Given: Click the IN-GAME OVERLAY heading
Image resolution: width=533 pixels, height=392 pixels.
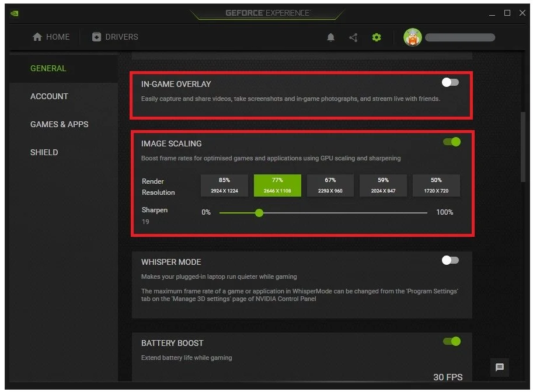Looking at the screenshot, I should pyautogui.click(x=176, y=84).
